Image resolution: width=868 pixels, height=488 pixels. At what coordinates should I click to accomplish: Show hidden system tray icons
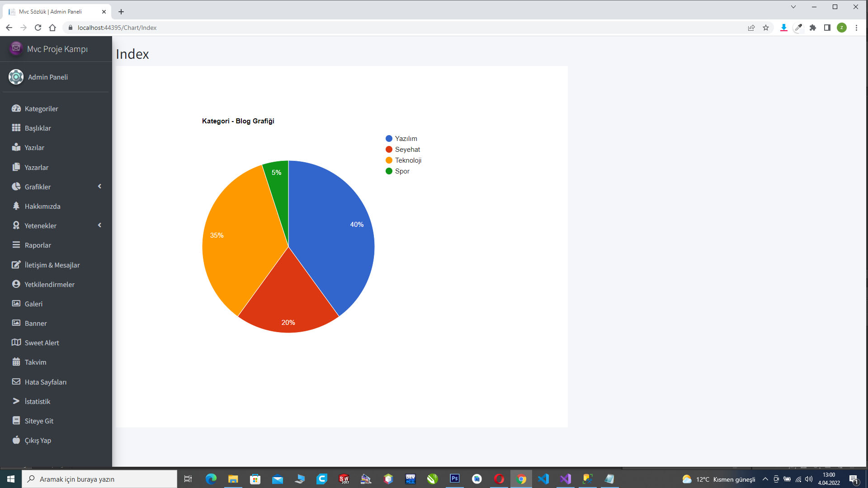point(765,479)
